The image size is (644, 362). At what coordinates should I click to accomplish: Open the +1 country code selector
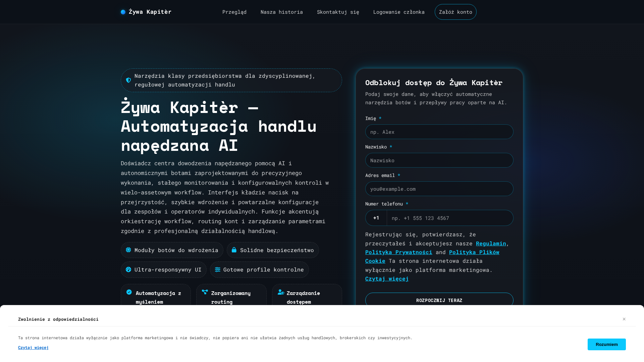click(376, 218)
